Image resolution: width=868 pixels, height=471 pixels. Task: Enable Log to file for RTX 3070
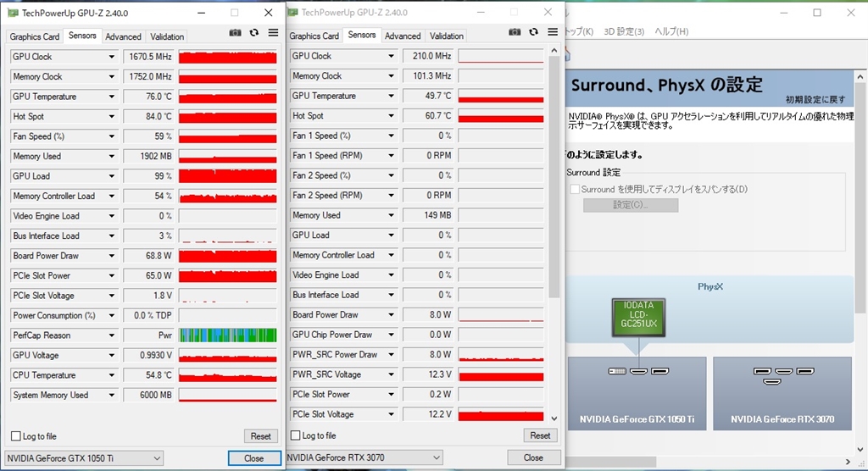click(x=296, y=435)
